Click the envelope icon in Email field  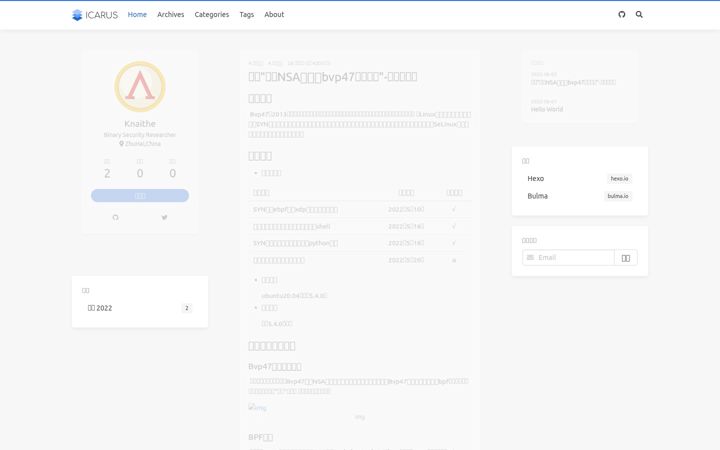coord(530,258)
